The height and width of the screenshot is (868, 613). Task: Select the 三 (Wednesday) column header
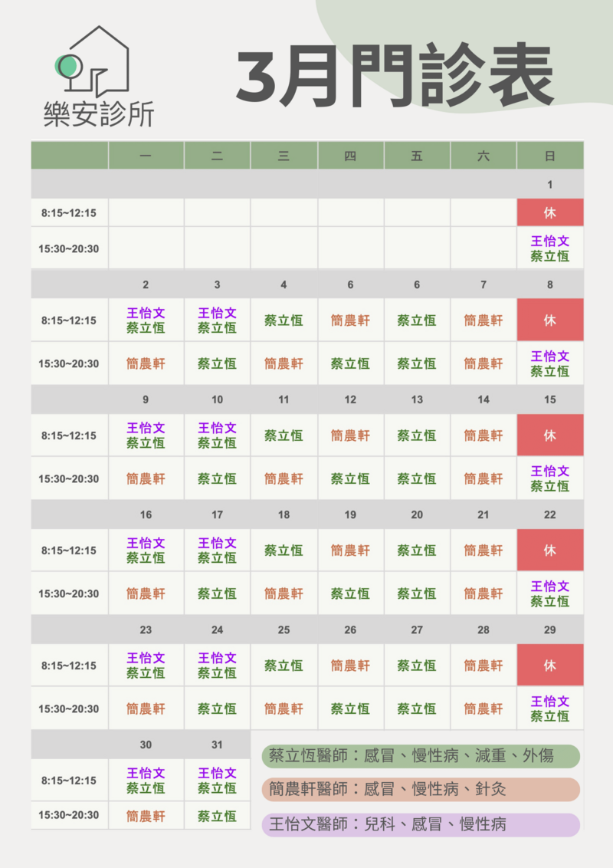[284, 156]
